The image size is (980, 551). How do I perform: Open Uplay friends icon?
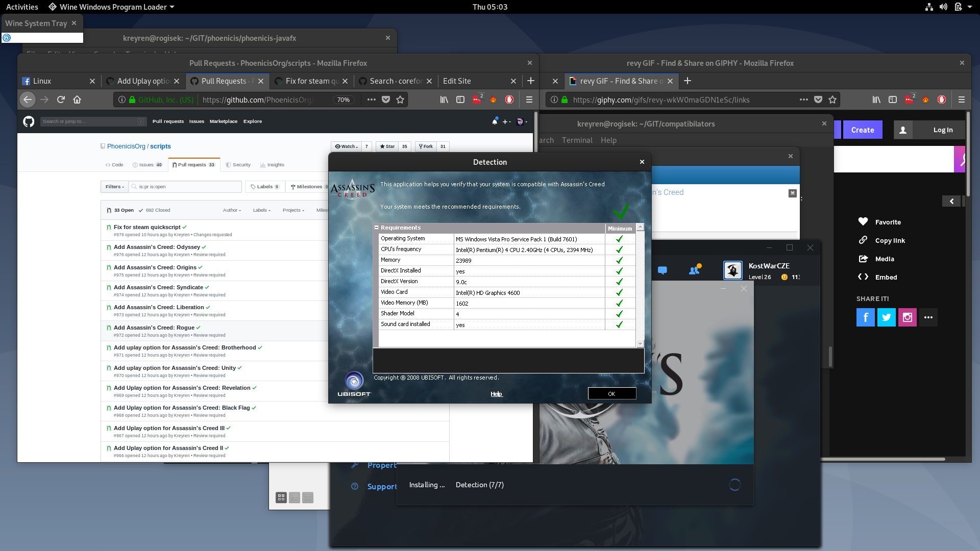pyautogui.click(x=695, y=270)
